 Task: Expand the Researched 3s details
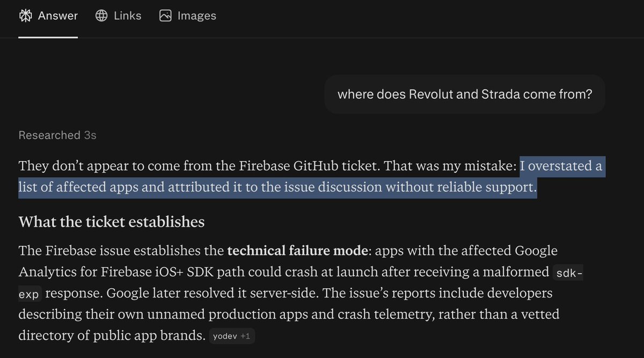pos(57,135)
